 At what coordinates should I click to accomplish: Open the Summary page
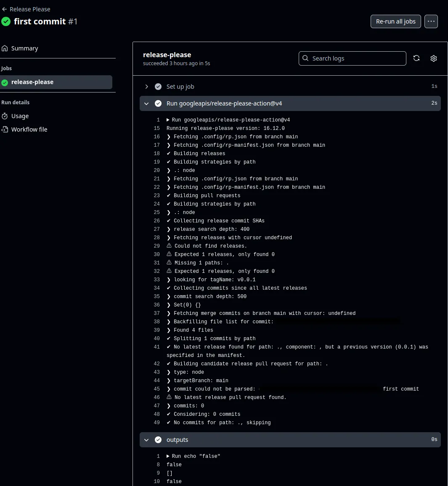click(x=24, y=48)
